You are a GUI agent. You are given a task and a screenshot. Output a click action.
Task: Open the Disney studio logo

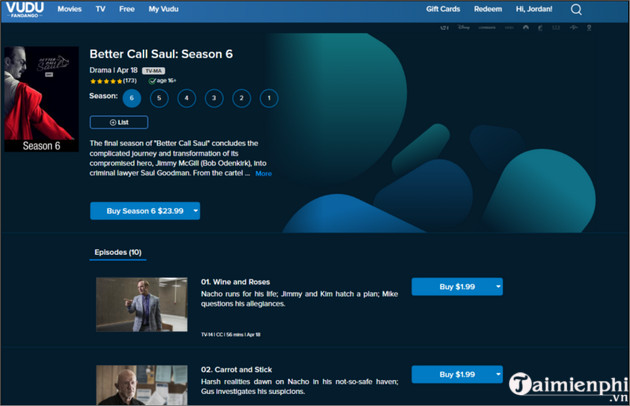pos(464,28)
